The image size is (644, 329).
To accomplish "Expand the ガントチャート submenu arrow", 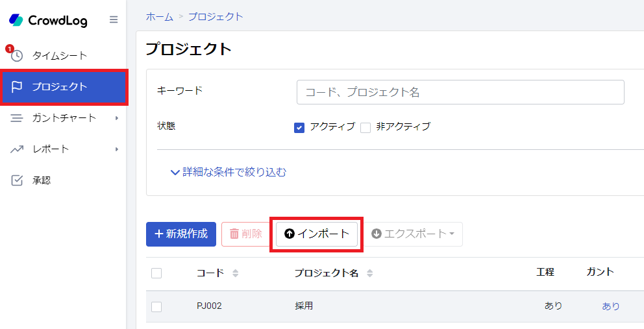I will (117, 118).
